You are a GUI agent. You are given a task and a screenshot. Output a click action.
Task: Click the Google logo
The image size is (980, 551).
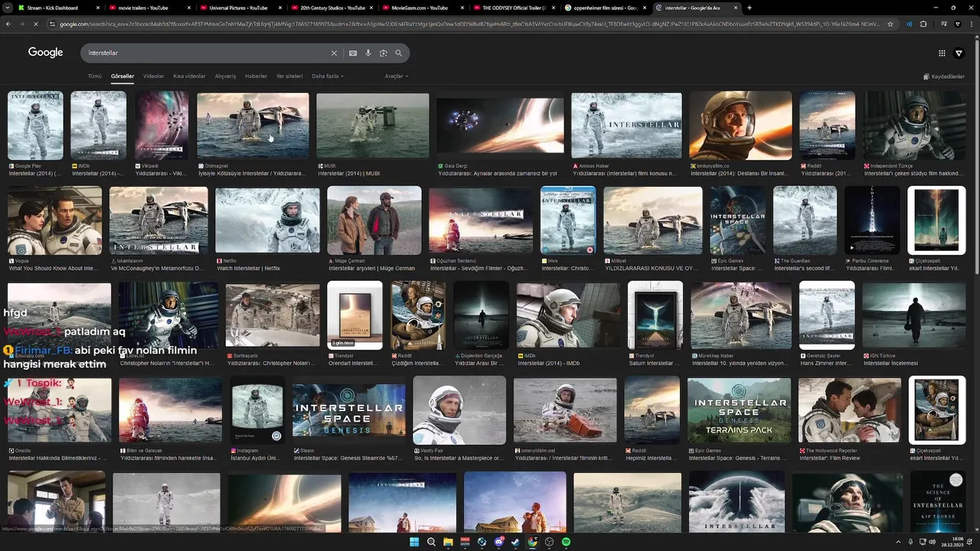(45, 53)
